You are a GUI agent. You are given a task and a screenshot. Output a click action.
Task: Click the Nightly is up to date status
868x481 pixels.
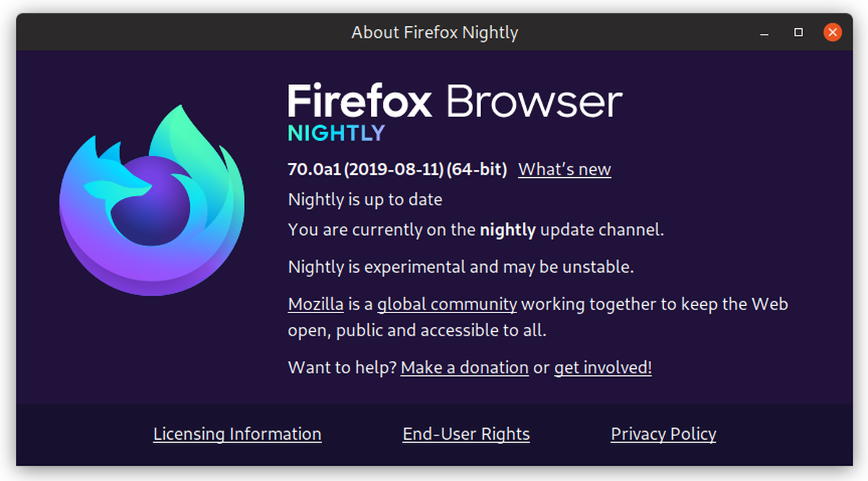[x=365, y=199]
